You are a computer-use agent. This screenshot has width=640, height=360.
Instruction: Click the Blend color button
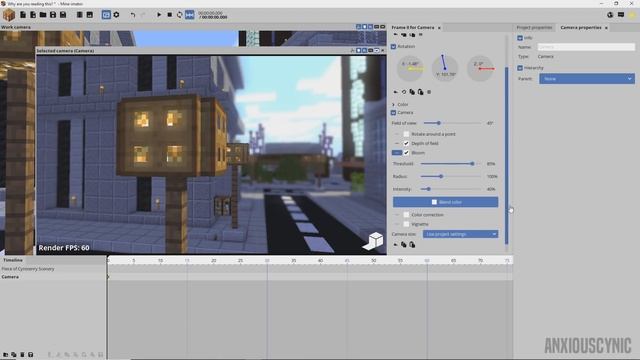[x=445, y=202]
